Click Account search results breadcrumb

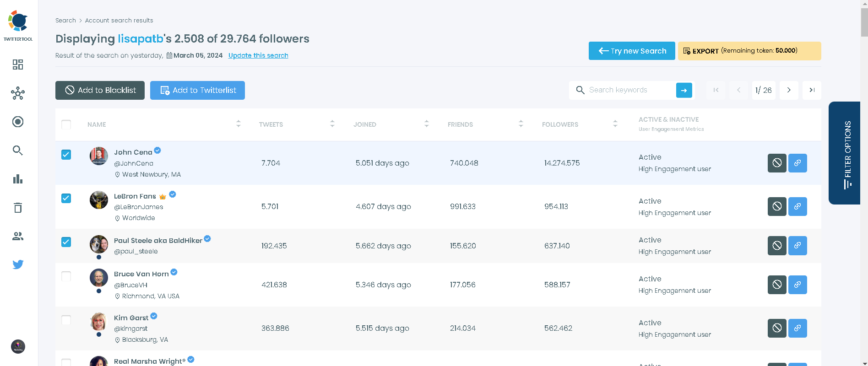tap(119, 21)
